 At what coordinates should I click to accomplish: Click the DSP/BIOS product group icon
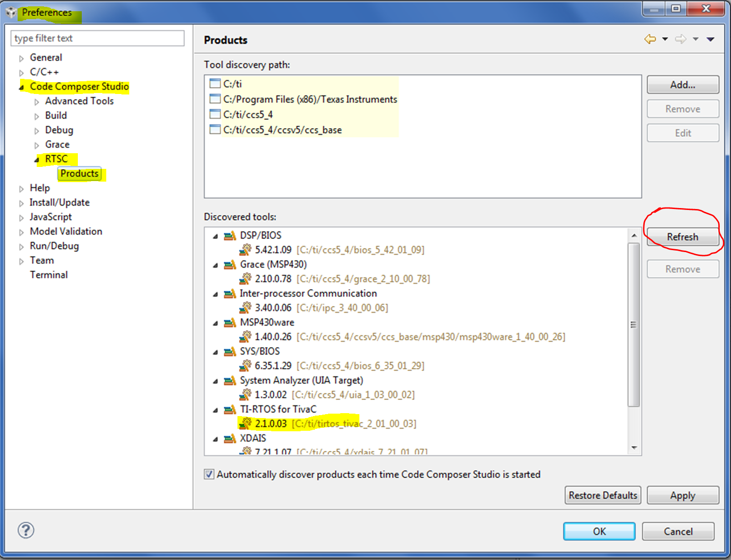pyautogui.click(x=230, y=235)
